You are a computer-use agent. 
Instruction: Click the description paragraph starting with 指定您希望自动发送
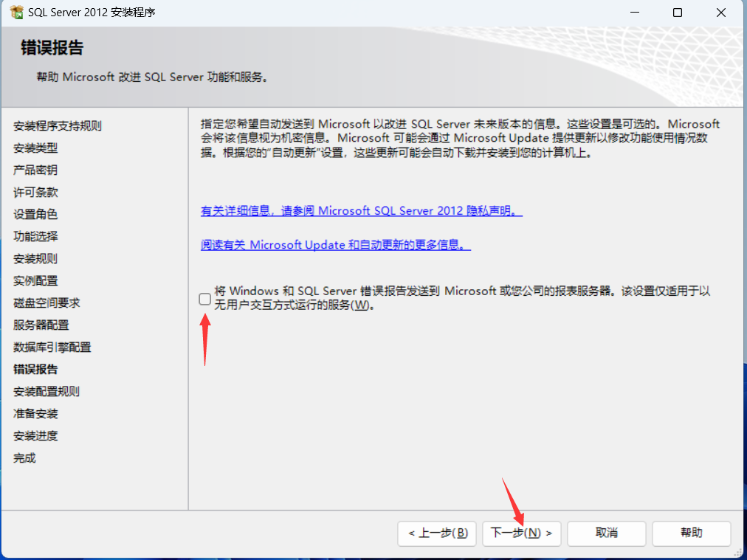[460, 138]
